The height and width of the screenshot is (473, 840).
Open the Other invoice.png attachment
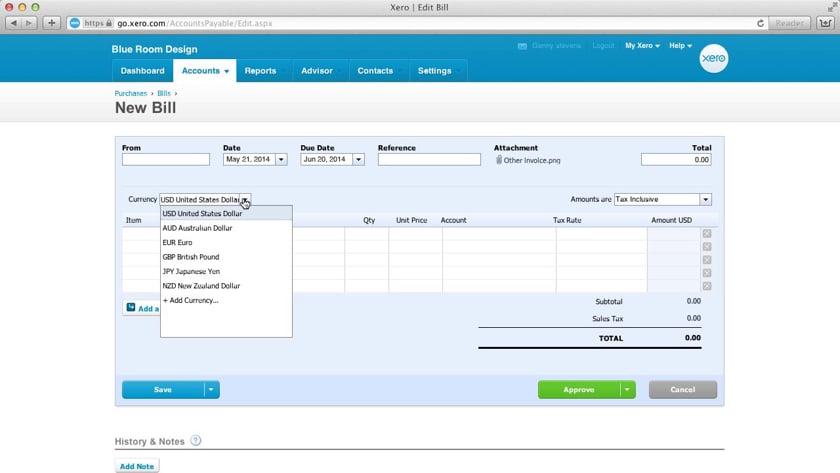click(531, 160)
